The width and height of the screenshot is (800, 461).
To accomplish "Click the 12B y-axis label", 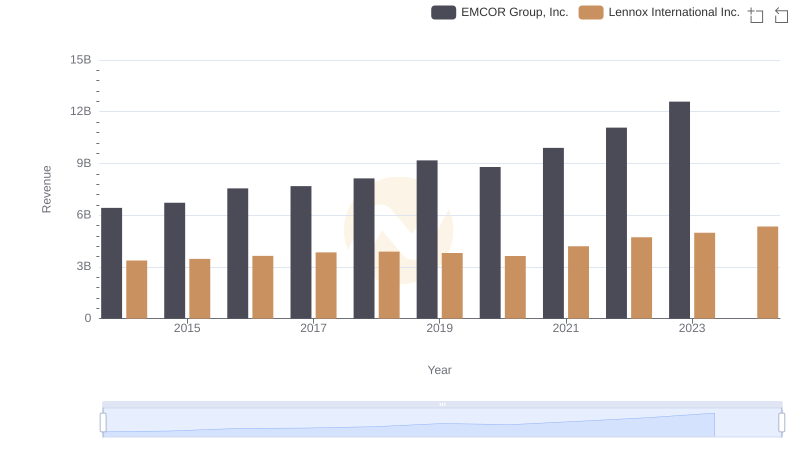I will tap(81, 111).
